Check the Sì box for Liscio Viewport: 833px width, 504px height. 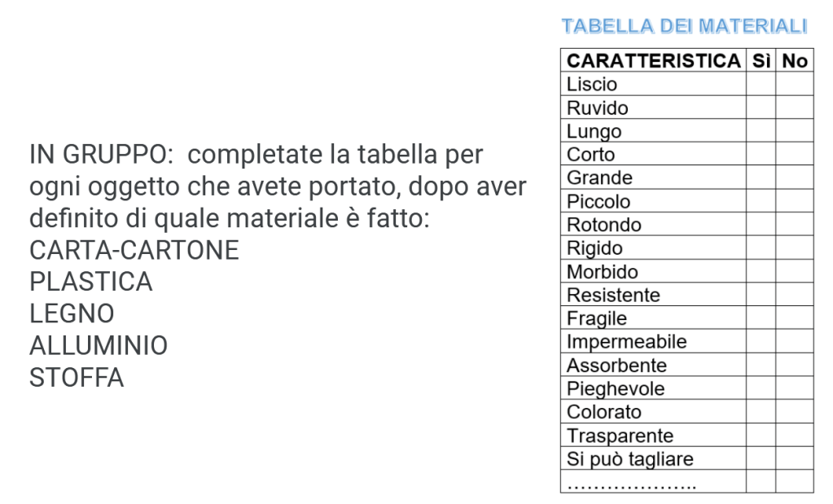[761, 84]
